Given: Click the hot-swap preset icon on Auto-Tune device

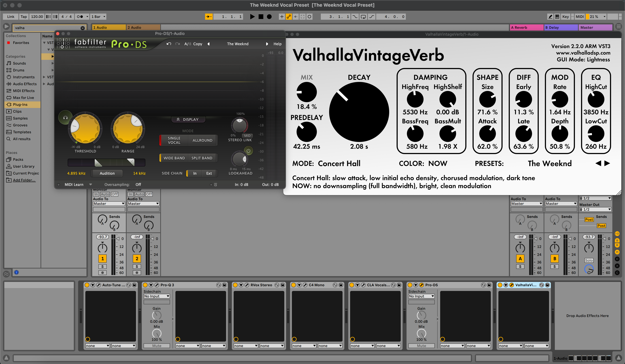Looking at the screenshot, I should pos(129,285).
